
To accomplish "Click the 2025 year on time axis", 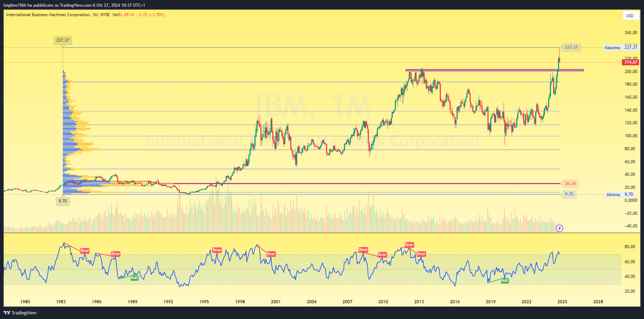I will (562, 301).
